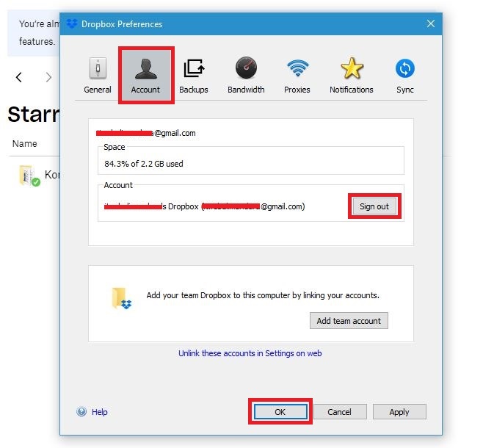
Task: Click the Cancel button
Action: [340, 411]
